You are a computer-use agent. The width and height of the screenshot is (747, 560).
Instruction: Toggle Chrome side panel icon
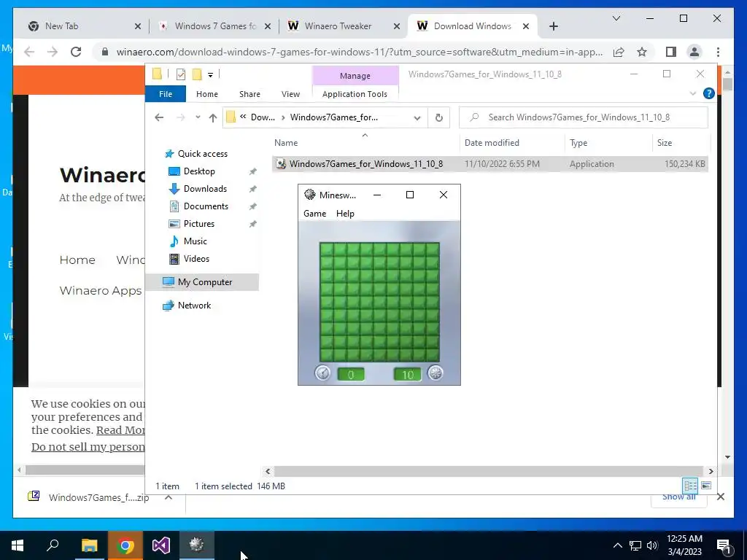[x=671, y=52]
